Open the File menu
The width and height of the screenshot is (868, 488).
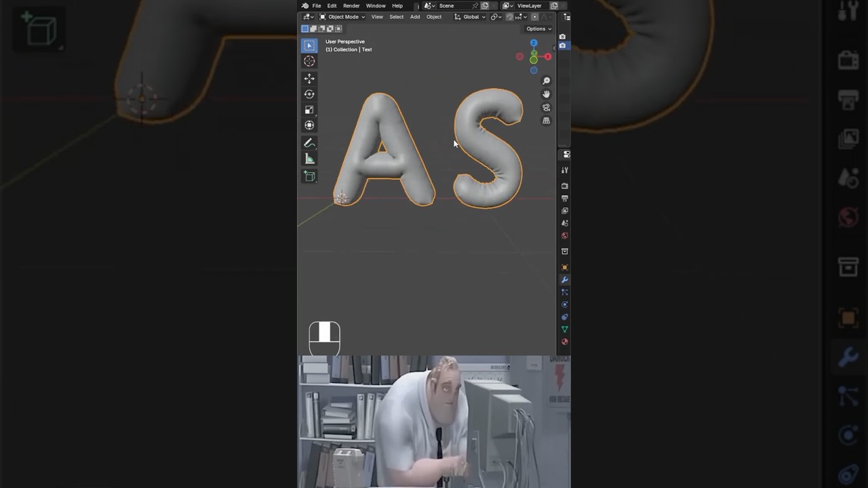pos(317,5)
